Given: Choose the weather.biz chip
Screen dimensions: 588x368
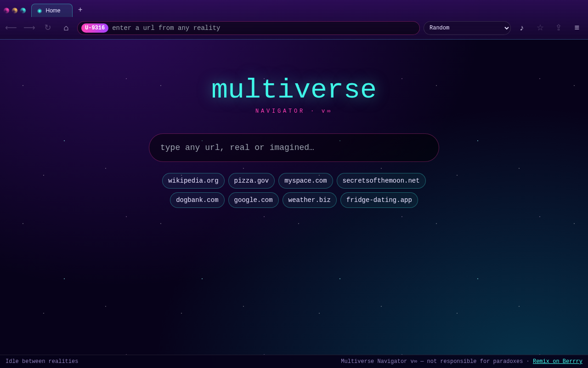Looking at the screenshot, I should point(310,200).
